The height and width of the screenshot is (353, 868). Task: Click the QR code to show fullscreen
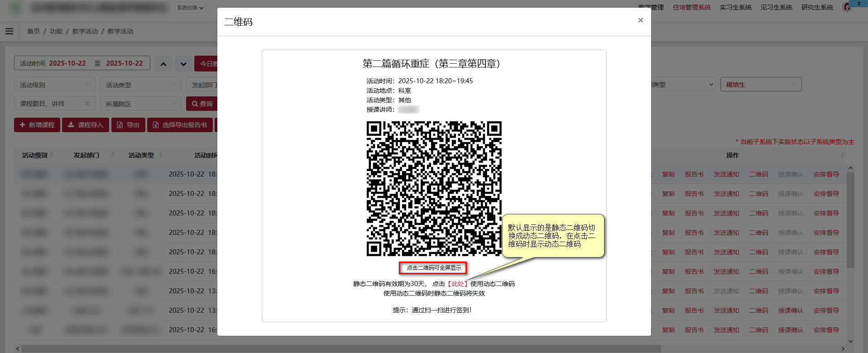(x=434, y=189)
